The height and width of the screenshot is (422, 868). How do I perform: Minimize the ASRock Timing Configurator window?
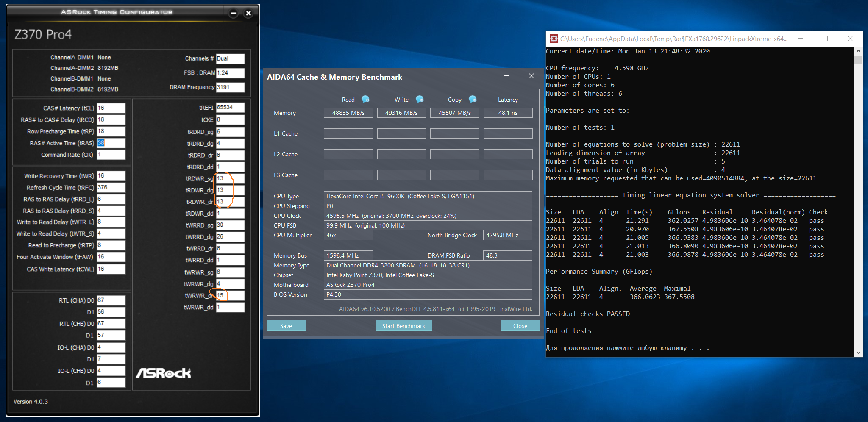coord(234,13)
